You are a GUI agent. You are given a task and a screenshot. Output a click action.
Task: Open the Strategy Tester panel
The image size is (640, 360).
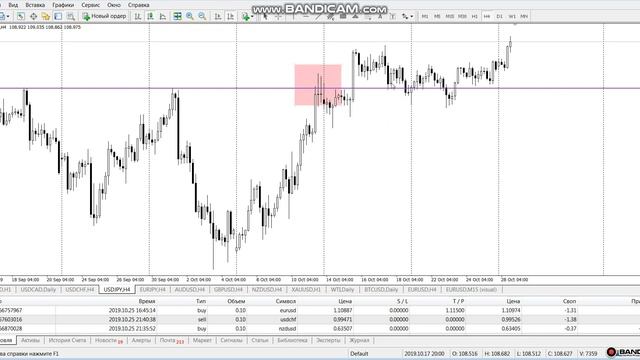click(x=71, y=16)
